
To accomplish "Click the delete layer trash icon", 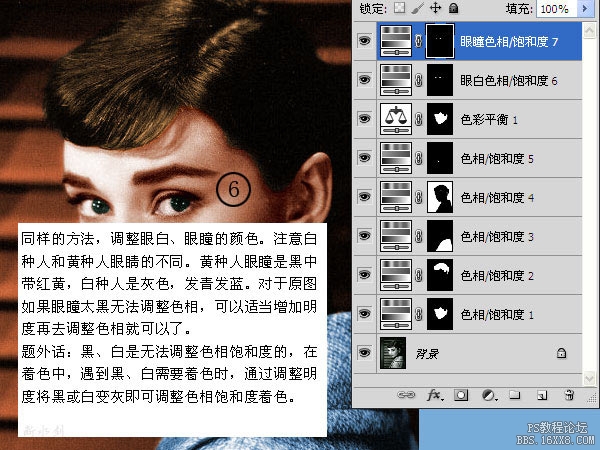I will coord(568,395).
